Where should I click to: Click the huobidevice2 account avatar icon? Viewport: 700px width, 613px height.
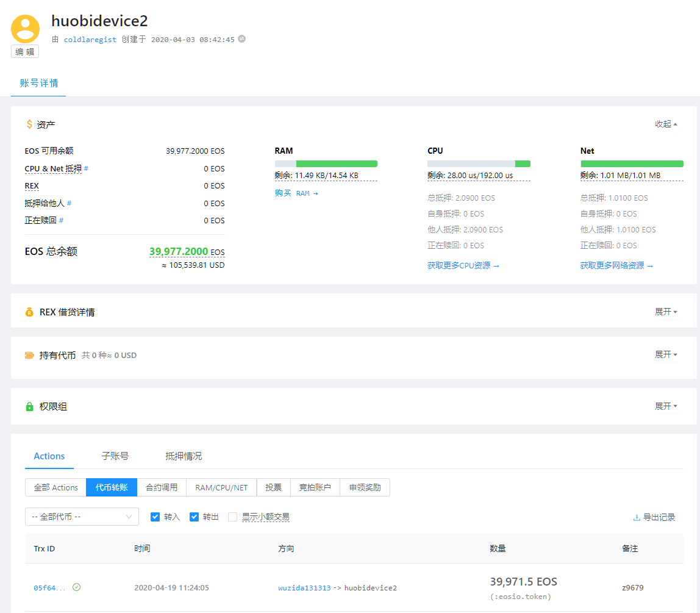pyautogui.click(x=25, y=29)
